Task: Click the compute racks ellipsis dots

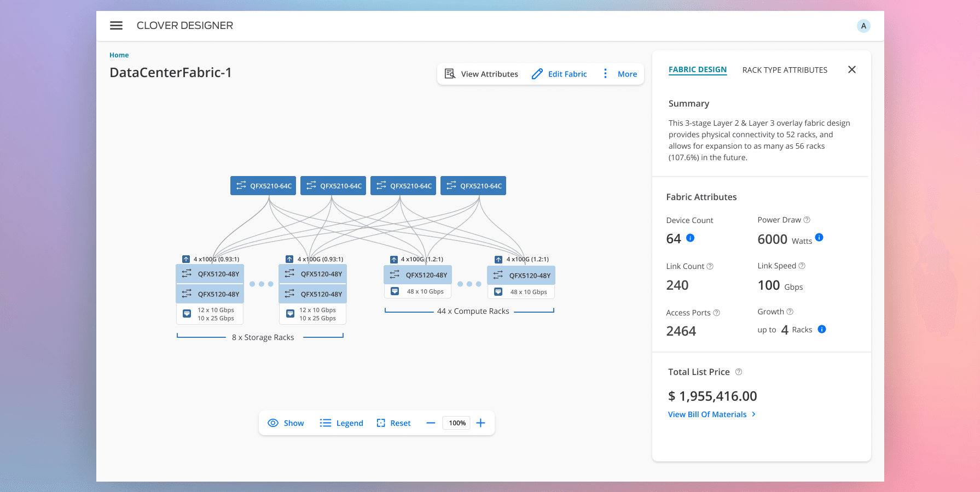Action: (469, 284)
